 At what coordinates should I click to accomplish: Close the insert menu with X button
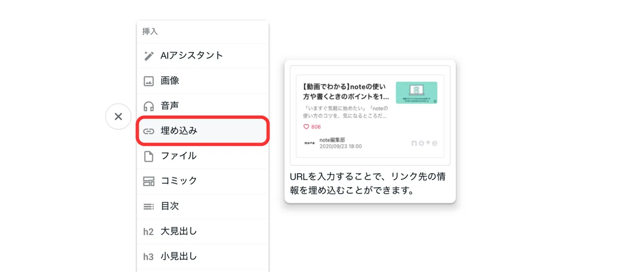(x=119, y=117)
